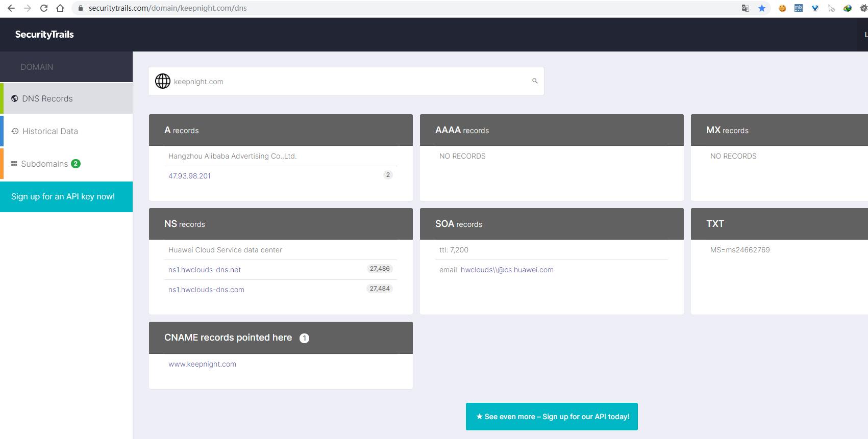Click the DOMAIN sidebar heading
Screen dimensions: 868x439
(x=37, y=67)
